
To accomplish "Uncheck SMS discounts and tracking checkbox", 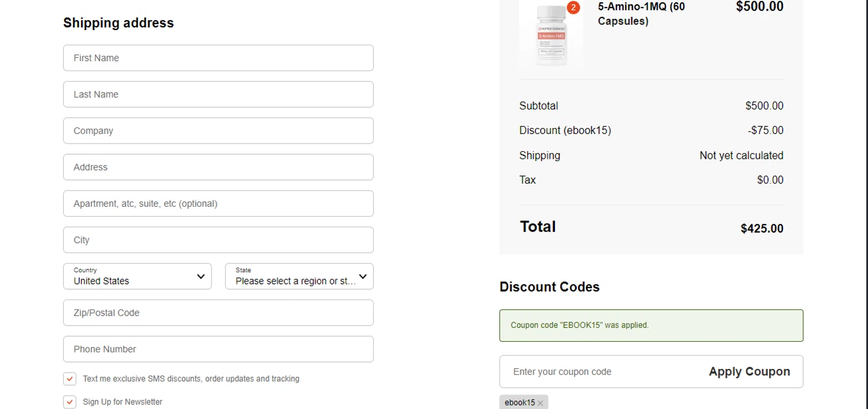I will point(69,379).
